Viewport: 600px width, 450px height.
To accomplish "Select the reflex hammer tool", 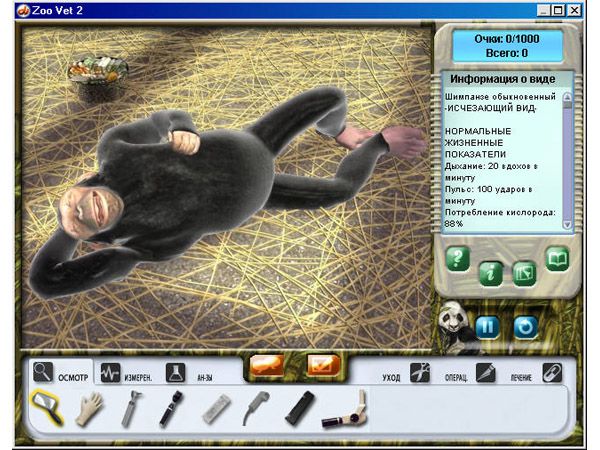I will [132, 409].
